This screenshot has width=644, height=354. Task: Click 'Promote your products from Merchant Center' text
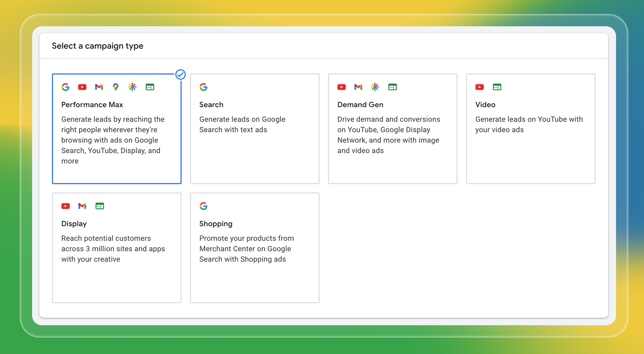click(246, 249)
